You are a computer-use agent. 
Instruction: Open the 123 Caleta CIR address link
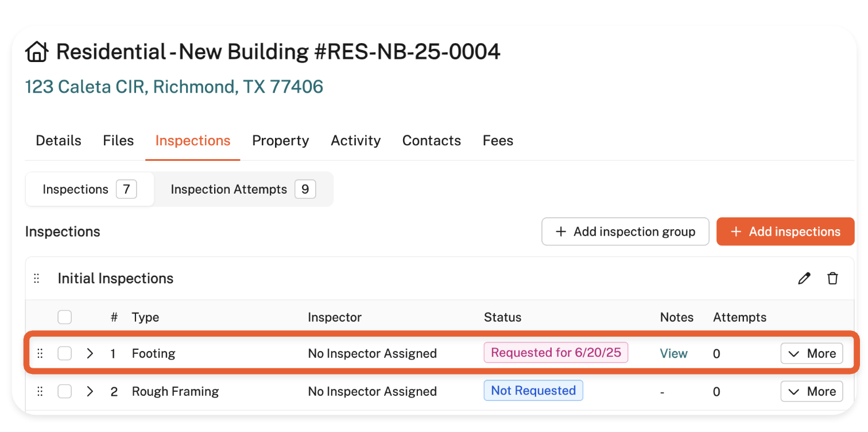coord(174,87)
